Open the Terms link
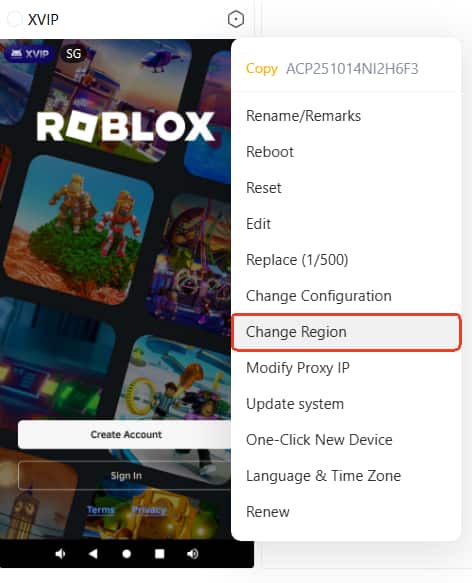This screenshot has height=583, width=472. pos(101,509)
